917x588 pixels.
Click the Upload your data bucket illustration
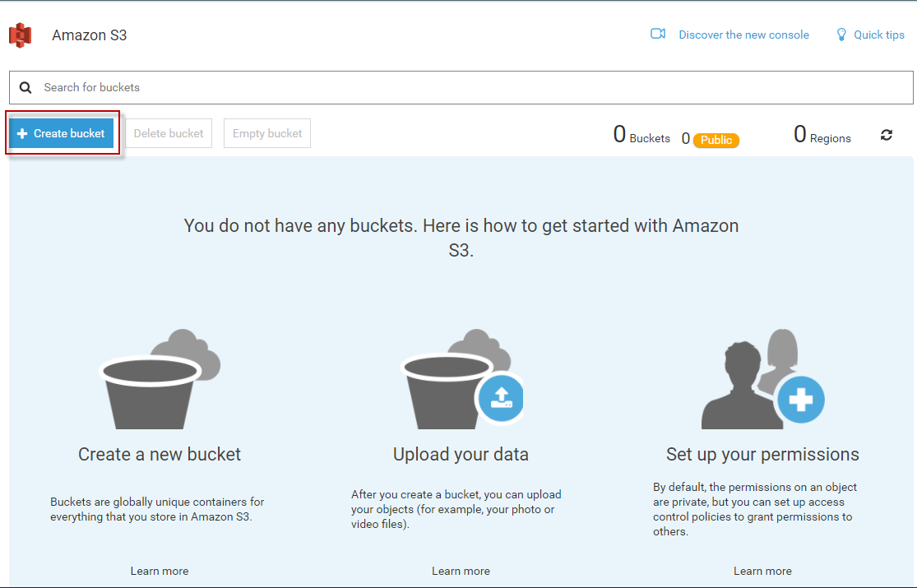point(461,380)
